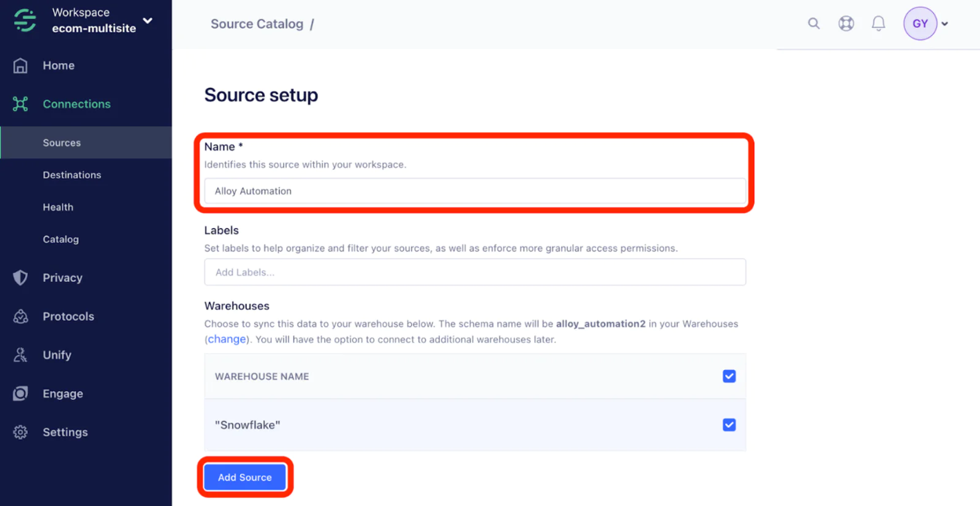
Task: Click the Engage icon in sidebar
Action: pyautogui.click(x=21, y=394)
